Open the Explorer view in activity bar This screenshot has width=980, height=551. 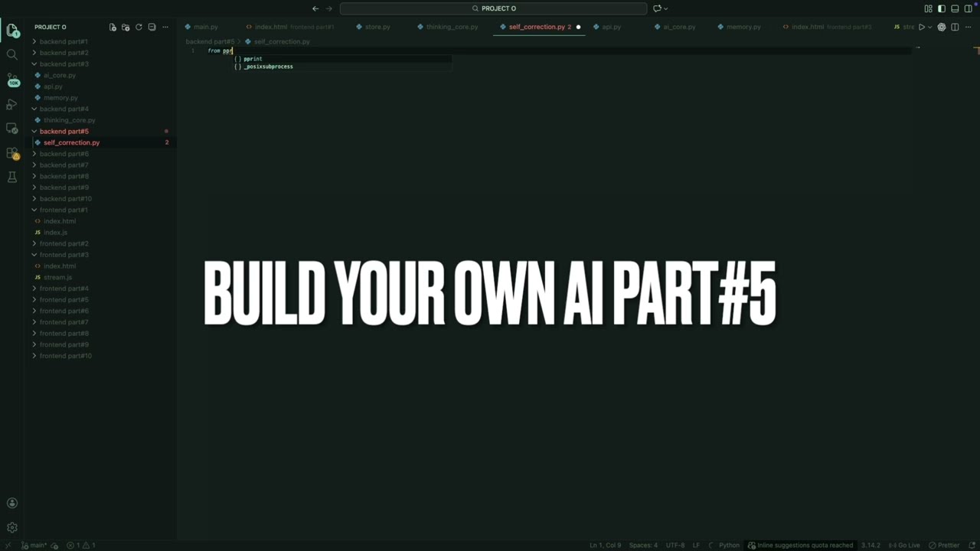12,31
